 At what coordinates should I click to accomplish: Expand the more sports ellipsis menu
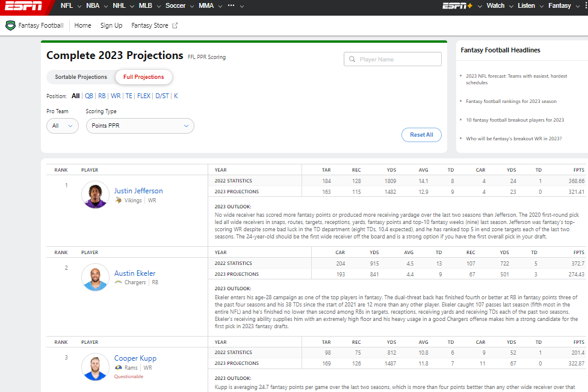231,5
